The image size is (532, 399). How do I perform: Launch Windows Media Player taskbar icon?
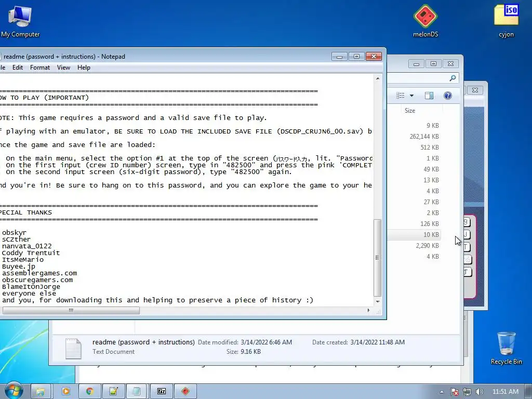tap(65, 391)
